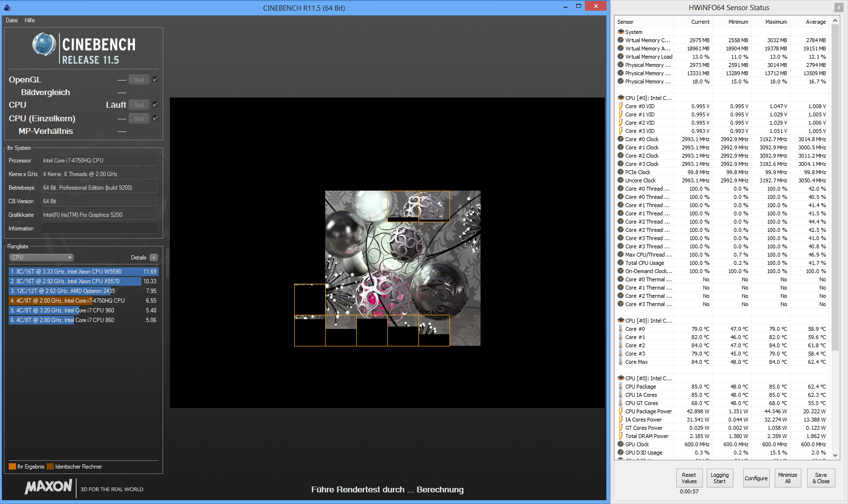Image resolution: width=848 pixels, height=504 pixels.
Task: Click the icon next to Core #0 Clock
Action: pyautogui.click(x=620, y=139)
